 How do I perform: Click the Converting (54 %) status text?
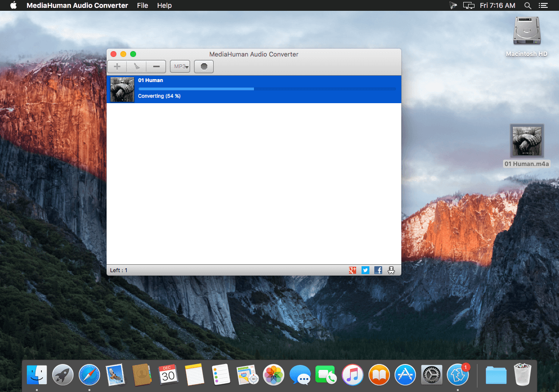[159, 96]
